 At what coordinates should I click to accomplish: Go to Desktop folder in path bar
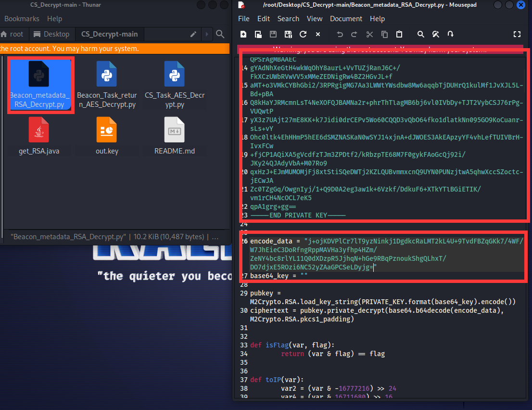pos(51,34)
